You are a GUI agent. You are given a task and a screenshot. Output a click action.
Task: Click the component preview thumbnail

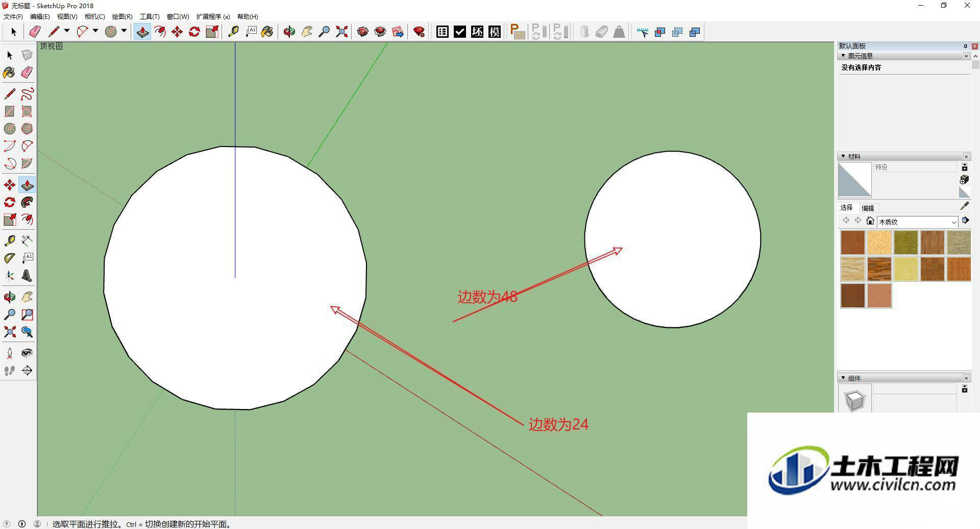[x=854, y=400]
